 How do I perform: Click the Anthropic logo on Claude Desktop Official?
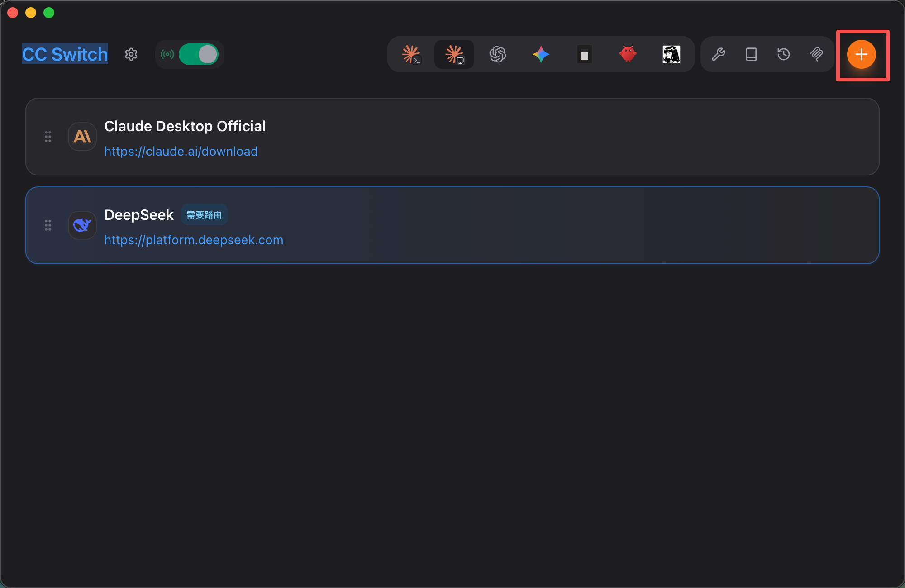pyautogui.click(x=82, y=137)
